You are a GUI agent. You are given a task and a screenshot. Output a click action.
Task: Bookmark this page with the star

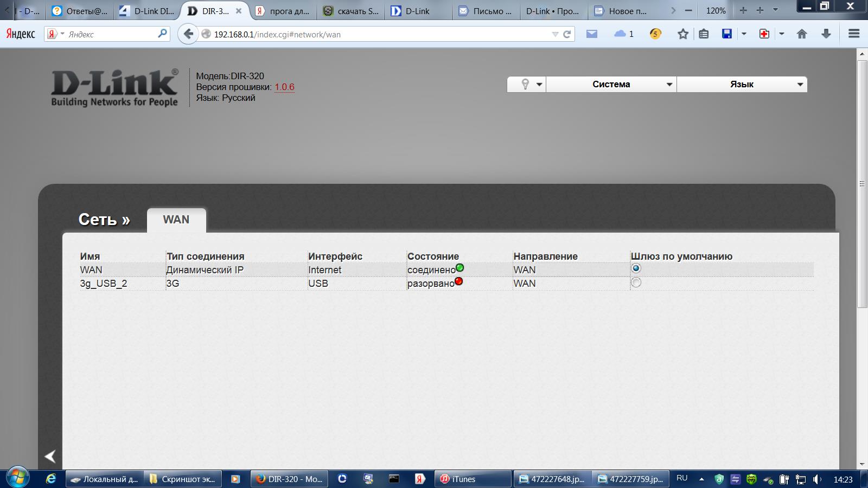click(x=683, y=34)
